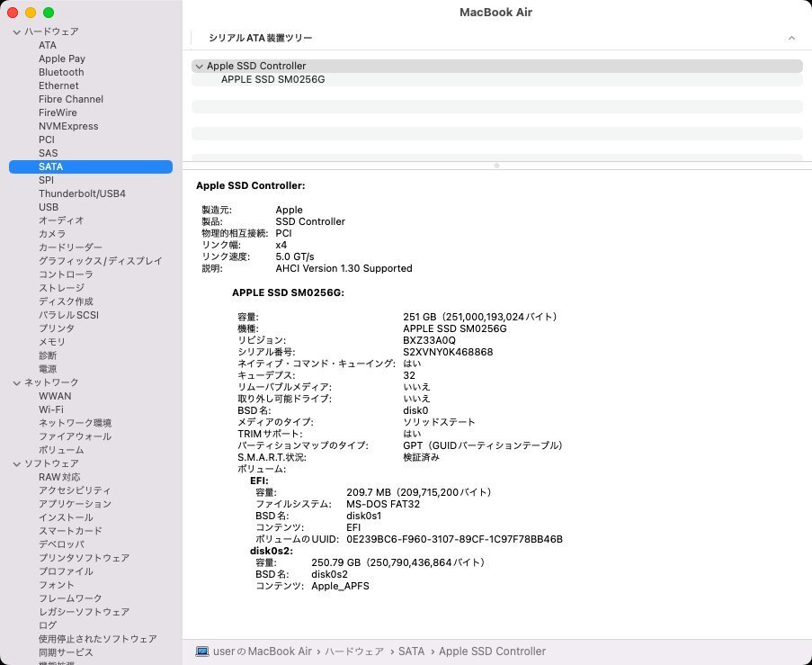Select Thunderbolt/USB4 in the sidebar
The image size is (812, 665).
(x=82, y=193)
